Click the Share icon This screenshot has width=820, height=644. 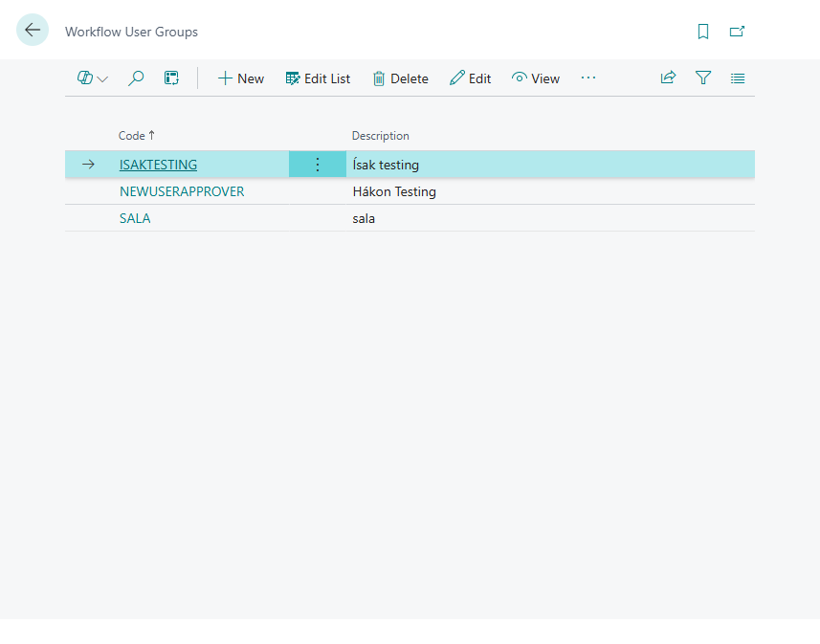pos(668,78)
